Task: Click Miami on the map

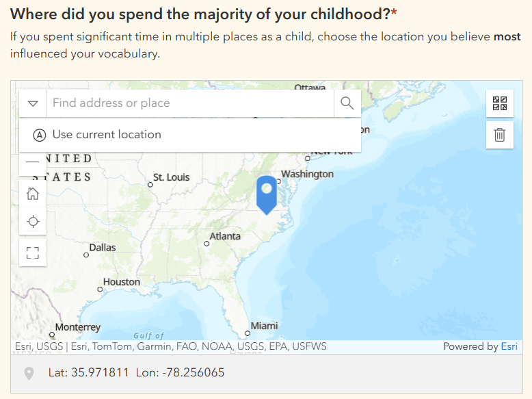Action: pos(264,326)
